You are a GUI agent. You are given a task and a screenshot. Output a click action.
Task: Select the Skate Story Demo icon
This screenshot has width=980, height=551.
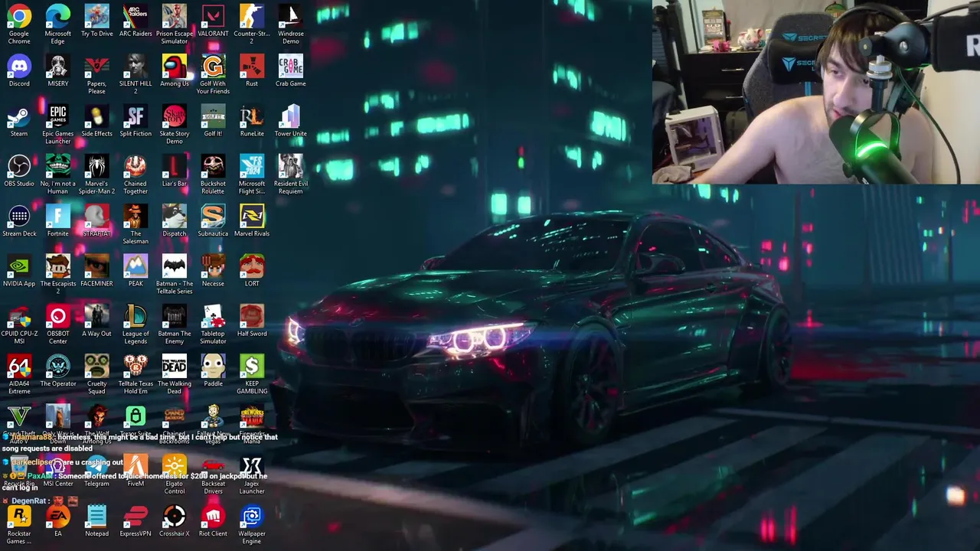[175, 116]
